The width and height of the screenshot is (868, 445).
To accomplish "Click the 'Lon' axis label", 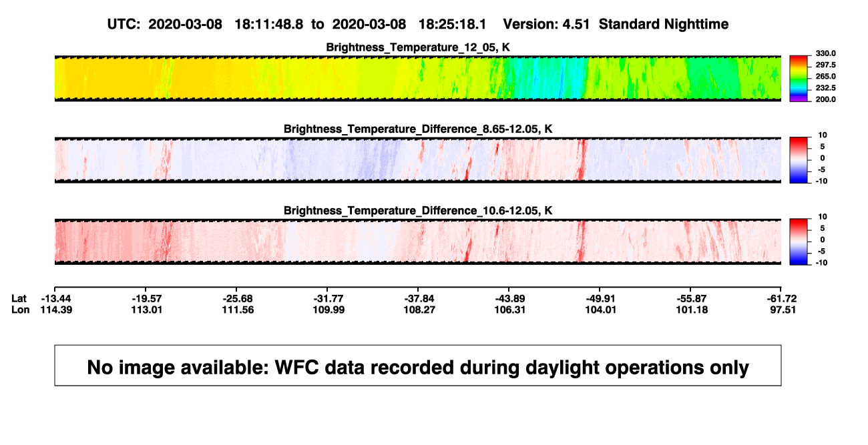I will [20, 310].
